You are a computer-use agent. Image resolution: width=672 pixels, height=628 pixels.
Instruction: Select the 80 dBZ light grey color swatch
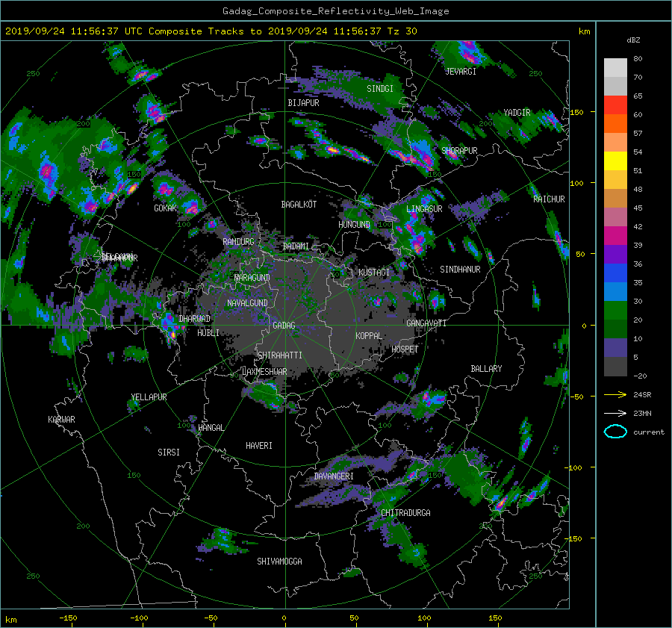pos(615,67)
